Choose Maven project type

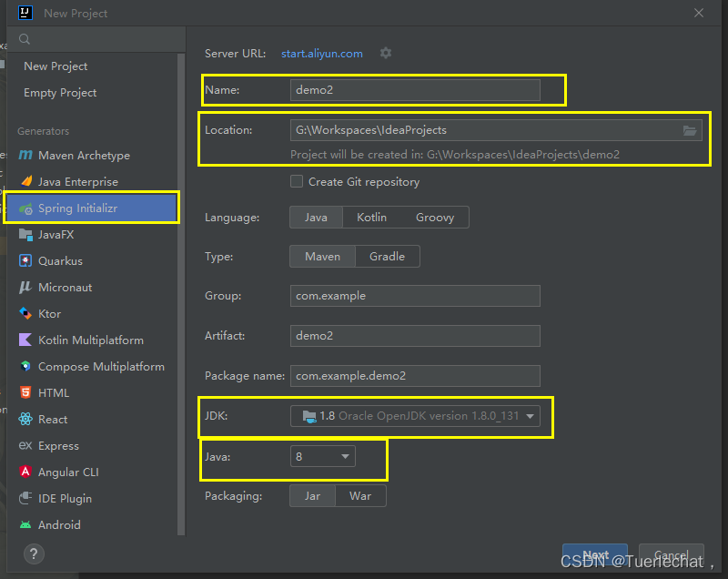point(322,257)
